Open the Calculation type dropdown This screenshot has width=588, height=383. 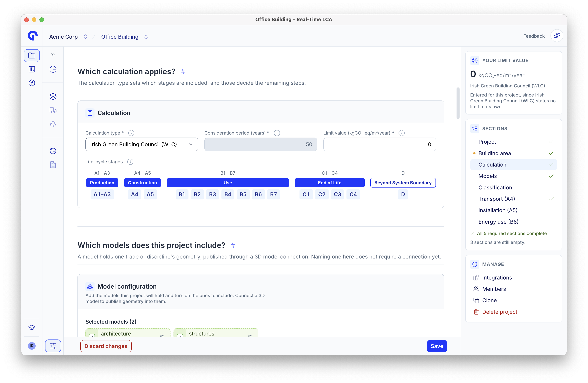pos(142,144)
